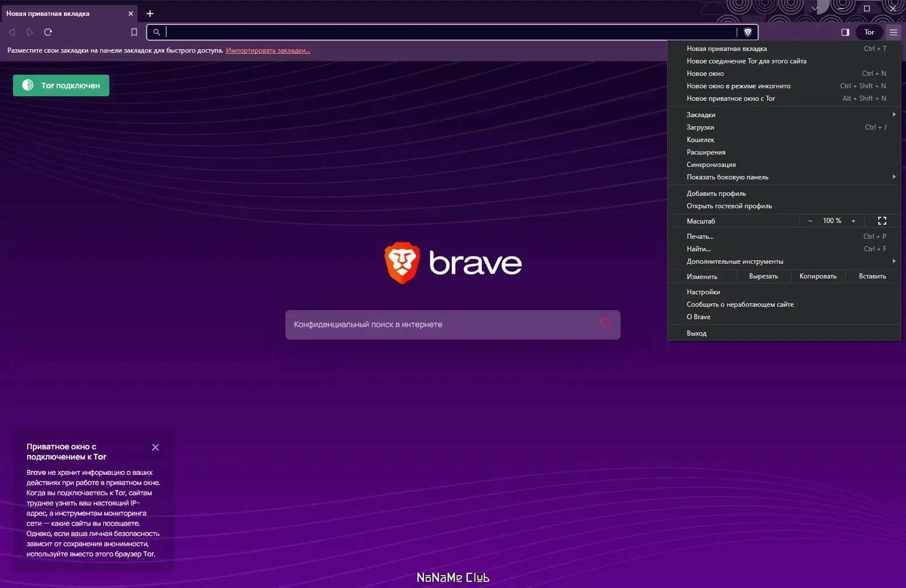The width and height of the screenshot is (906, 588).
Task: Click the Brave lion logo
Action: (402, 263)
